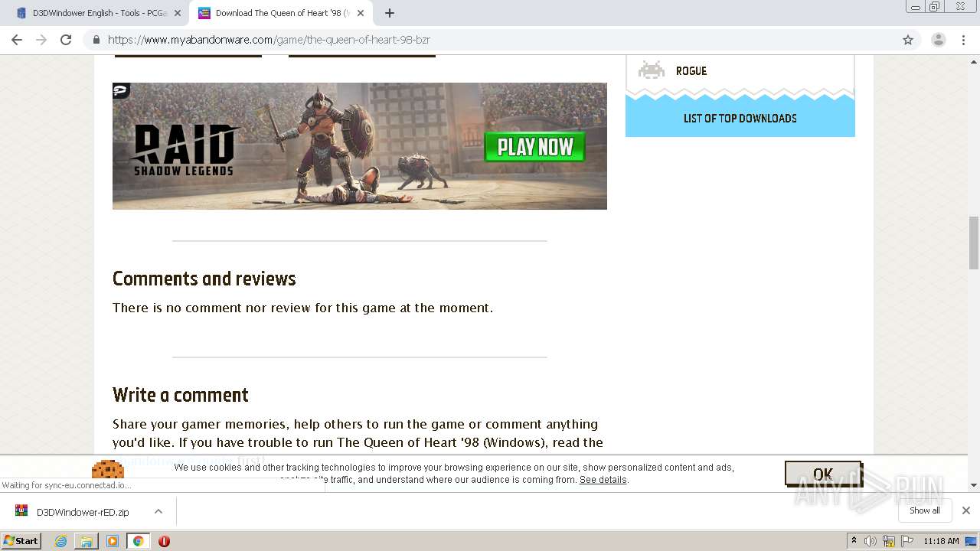980x551 pixels.
Task: Click the zip file icon in the downloads bar
Action: (x=21, y=511)
